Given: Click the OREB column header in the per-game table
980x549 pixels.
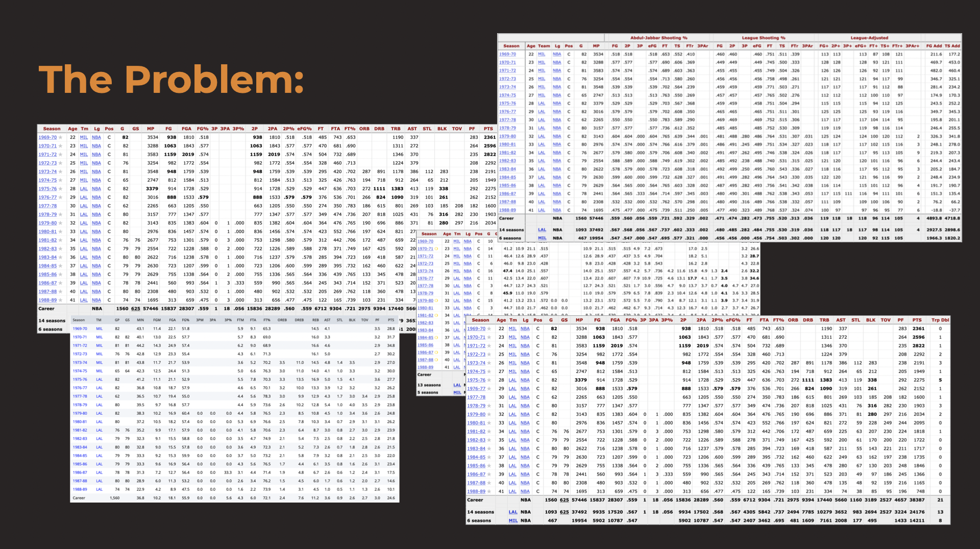Looking at the screenshot, I should [282, 320].
